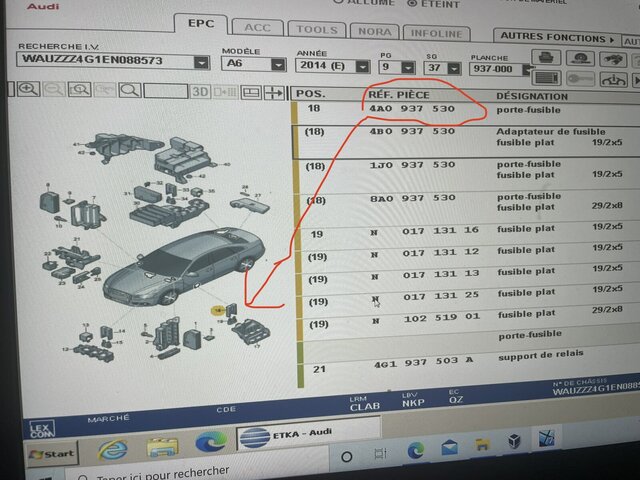Click the split layout view icon

tap(251, 93)
